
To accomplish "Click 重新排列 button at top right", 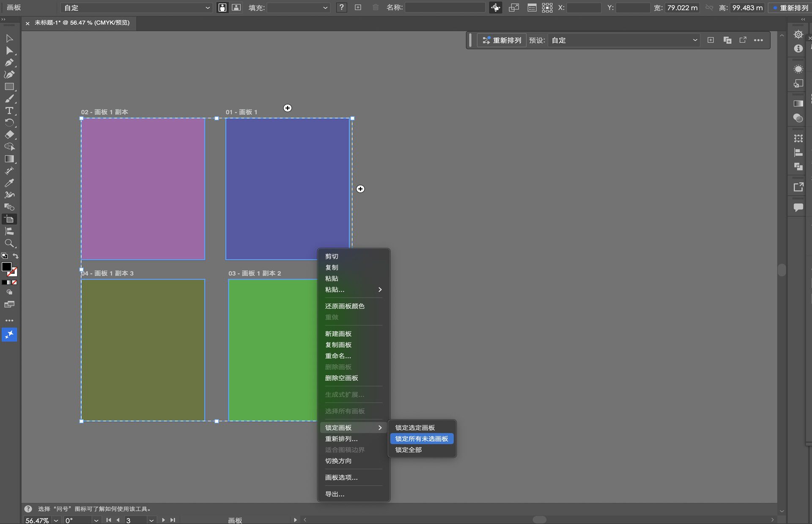I will tap(790, 8).
